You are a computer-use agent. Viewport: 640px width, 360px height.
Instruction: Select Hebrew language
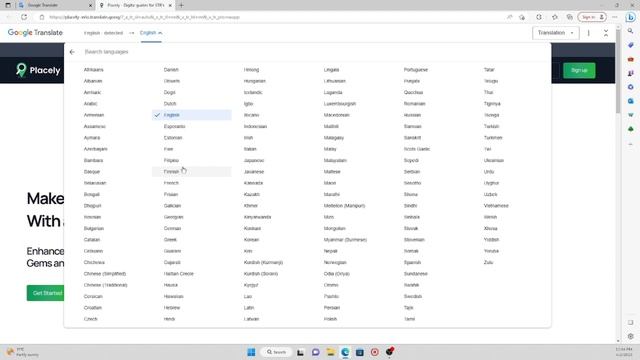click(172, 308)
